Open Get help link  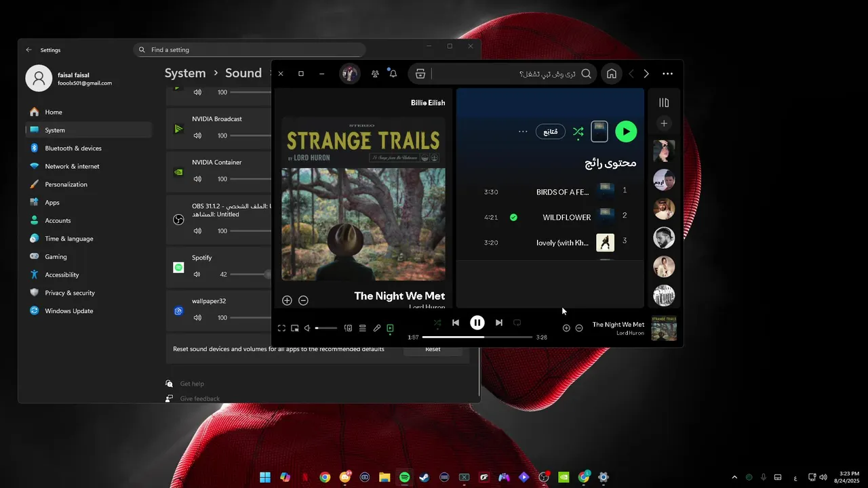tap(192, 384)
